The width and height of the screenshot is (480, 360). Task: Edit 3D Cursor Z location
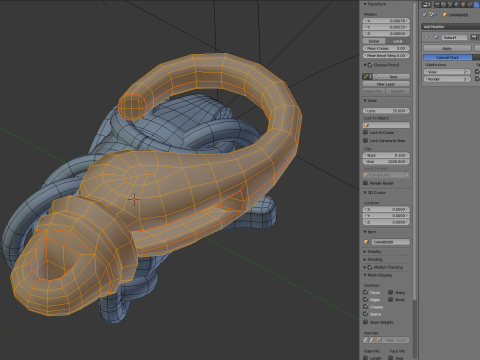click(386, 222)
